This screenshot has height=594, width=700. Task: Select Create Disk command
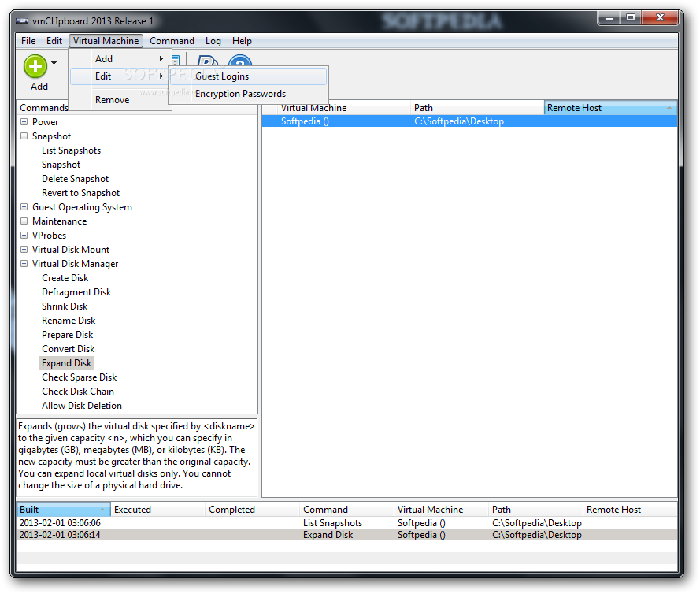[x=65, y=278]
